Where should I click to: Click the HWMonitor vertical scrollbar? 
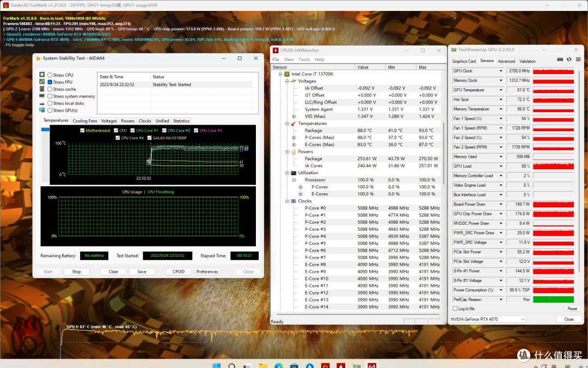444,154
